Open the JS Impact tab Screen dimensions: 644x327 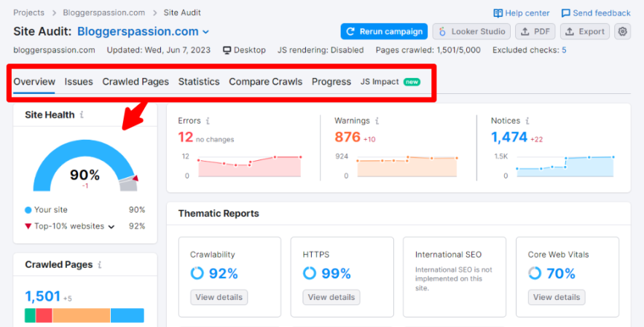[390, 82]
